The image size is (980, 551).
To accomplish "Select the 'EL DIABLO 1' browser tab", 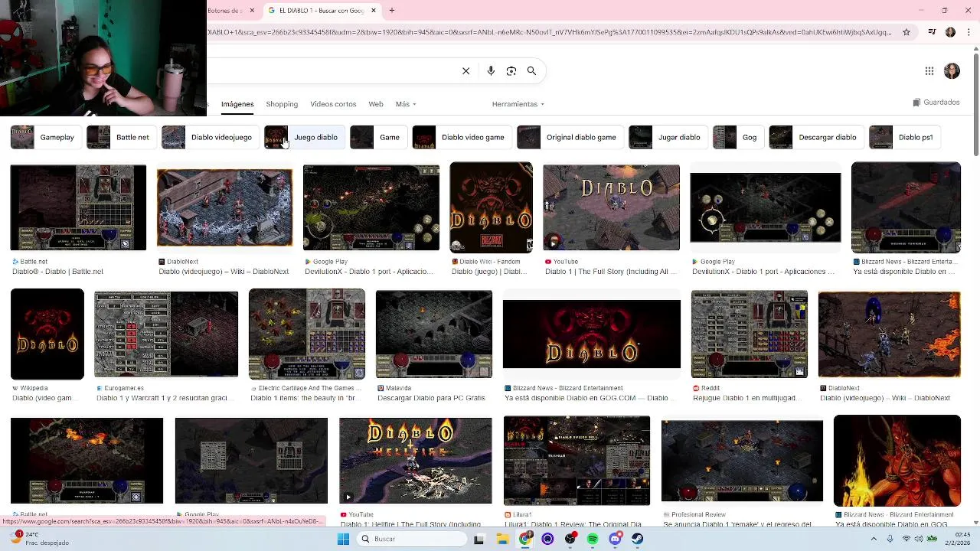I will (x=322, y=11).
